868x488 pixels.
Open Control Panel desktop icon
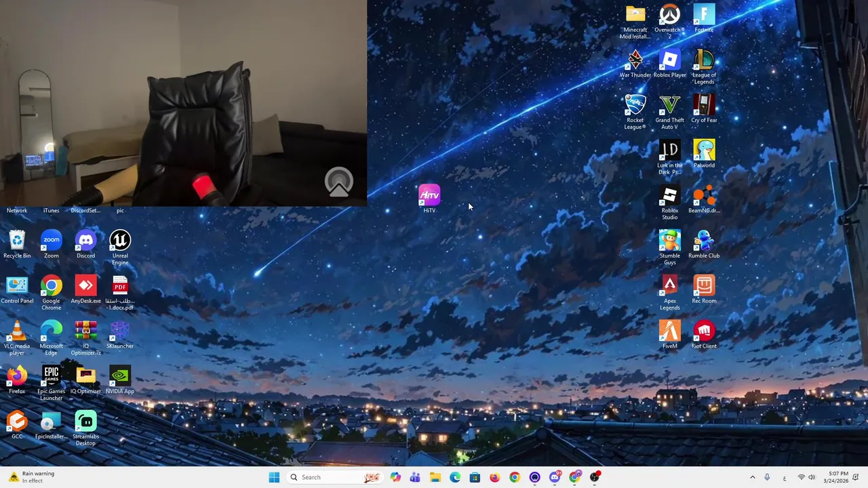17,290
